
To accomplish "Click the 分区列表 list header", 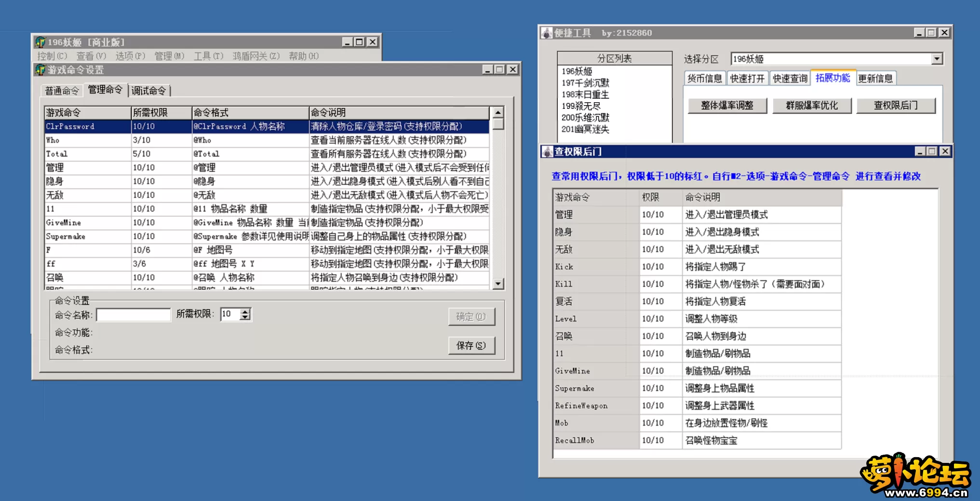I will 615,58.
